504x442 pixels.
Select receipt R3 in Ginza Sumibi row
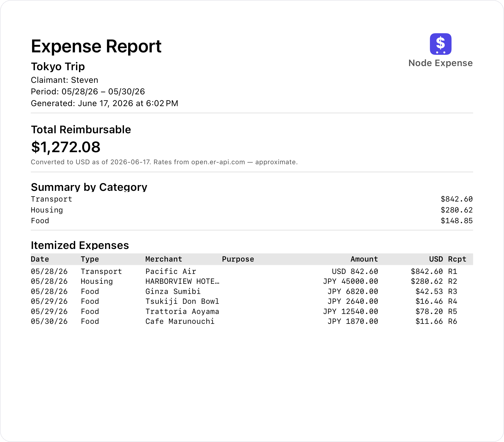click(453, 291)
